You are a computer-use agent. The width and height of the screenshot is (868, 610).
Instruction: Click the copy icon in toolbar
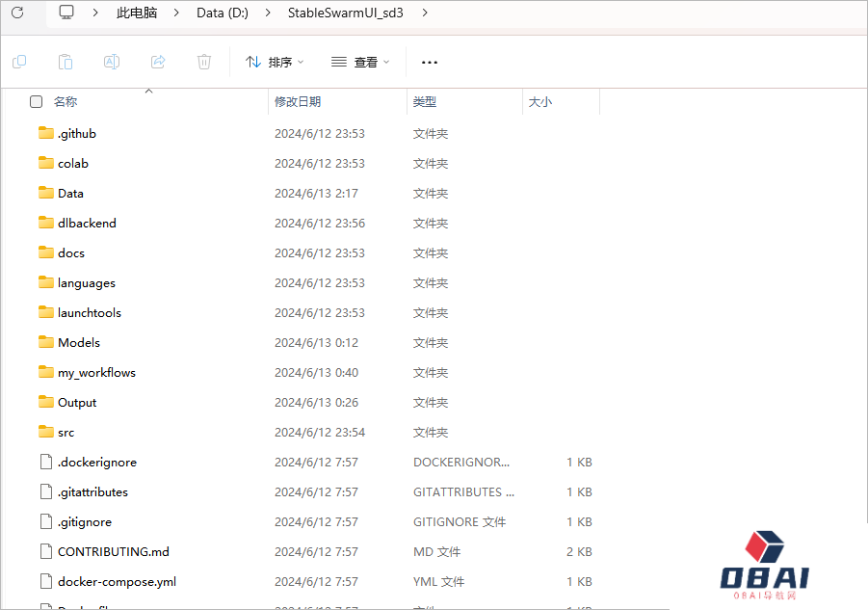pos(19,62)
